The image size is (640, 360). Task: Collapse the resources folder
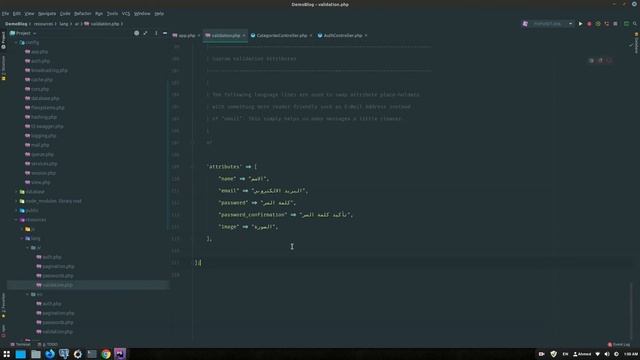[16, 220]
